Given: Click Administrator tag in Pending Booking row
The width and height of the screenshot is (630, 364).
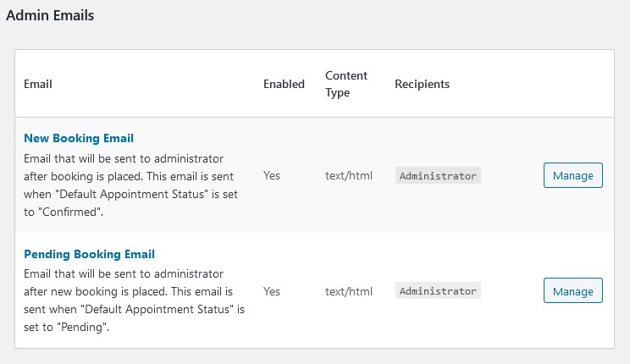Looking at the screenshot, I should tap(438, 291).
